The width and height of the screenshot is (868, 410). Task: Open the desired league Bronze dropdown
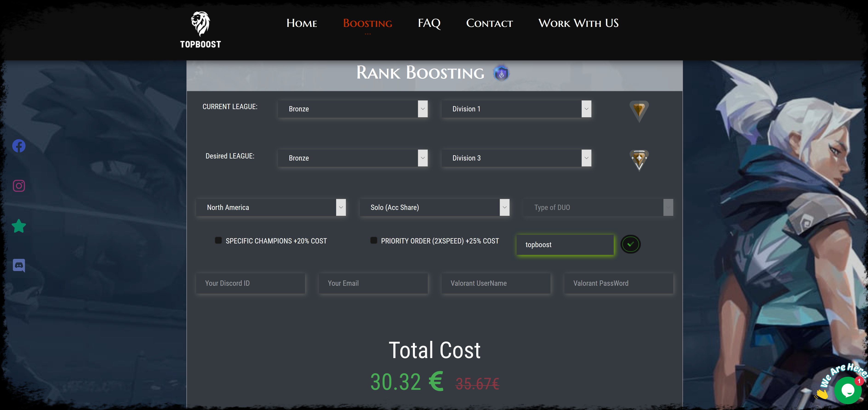tap(353, 158)
